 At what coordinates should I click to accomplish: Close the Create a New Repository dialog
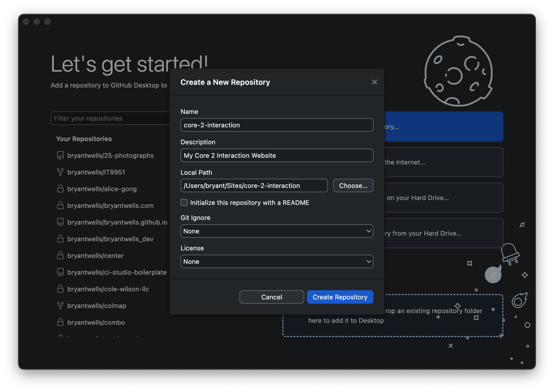(x=374, y=82)
